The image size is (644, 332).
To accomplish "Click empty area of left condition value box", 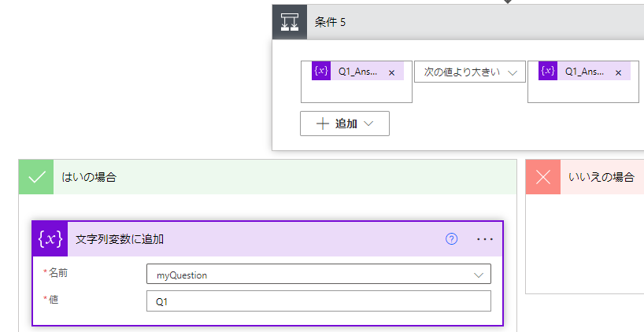I will click(x=356, y=92).
